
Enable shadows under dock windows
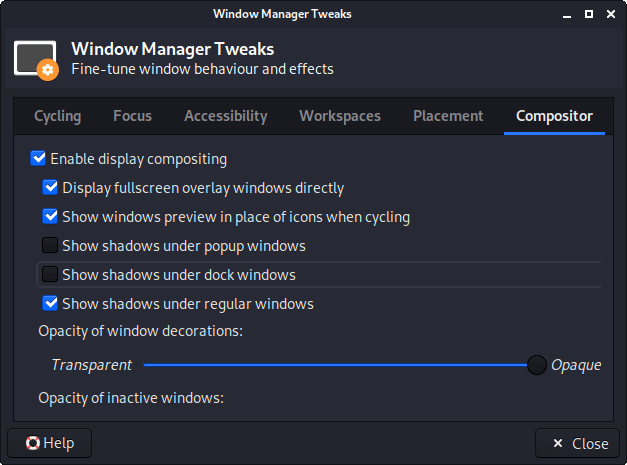pyautogui.click(x=51, y=274)
